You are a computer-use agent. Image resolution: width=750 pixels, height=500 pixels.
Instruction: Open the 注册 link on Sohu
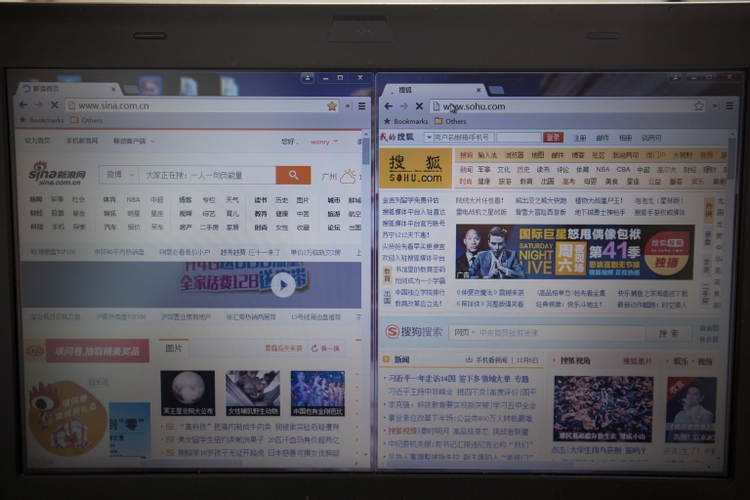tap(579, 138)
